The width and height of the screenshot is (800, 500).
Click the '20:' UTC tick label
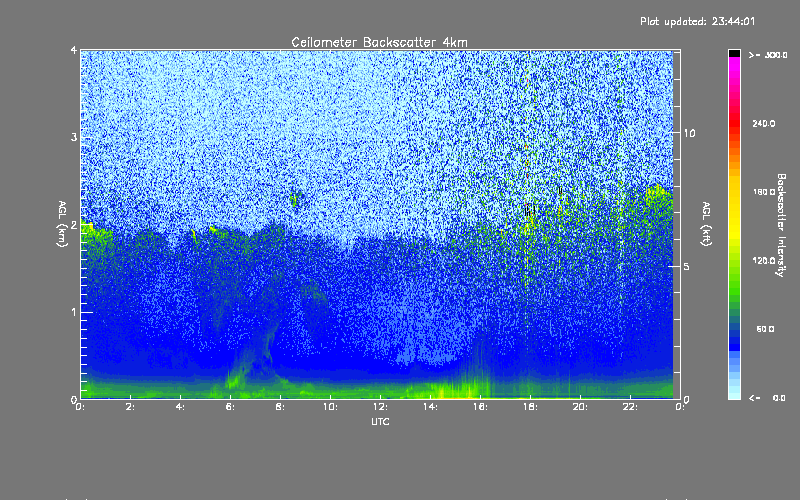pos(580,407)
